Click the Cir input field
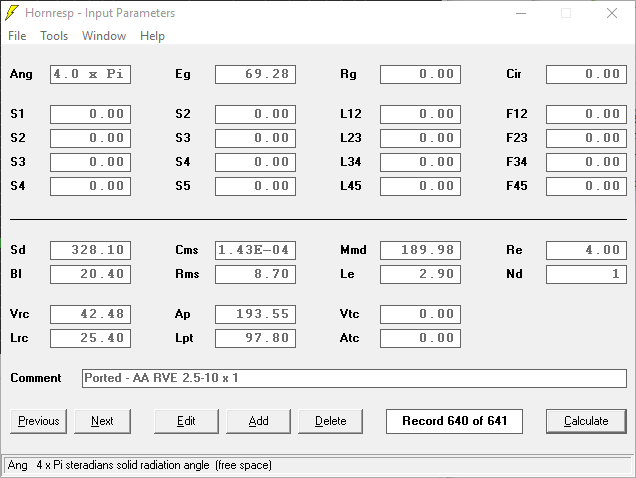 587,74
